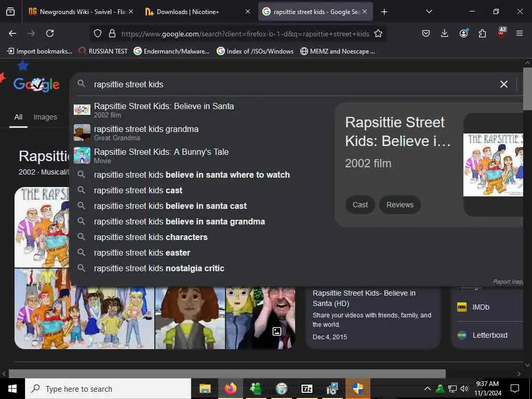
Task: Click Report inappropriate predictions link
Action: click(x=508, y=282)
